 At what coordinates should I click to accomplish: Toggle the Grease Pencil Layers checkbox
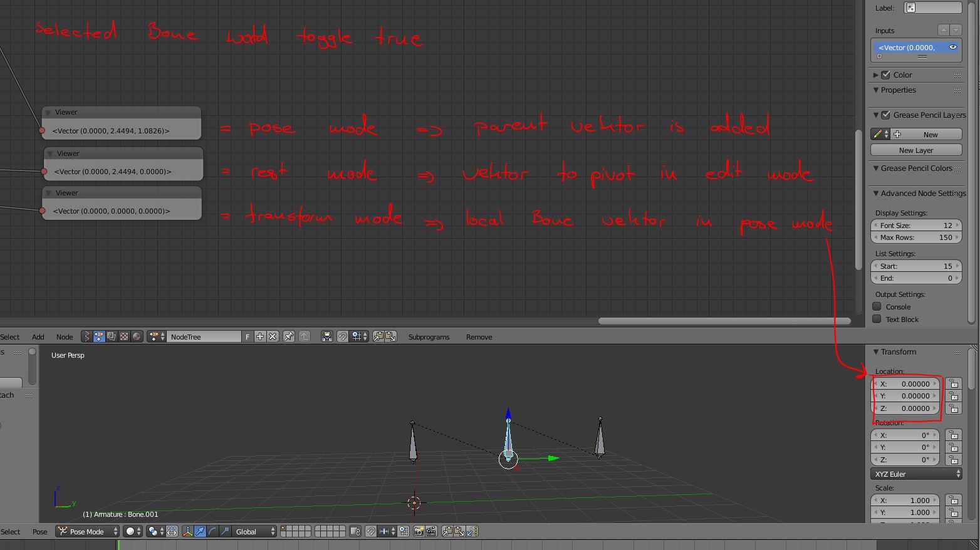tap(886, 115)
